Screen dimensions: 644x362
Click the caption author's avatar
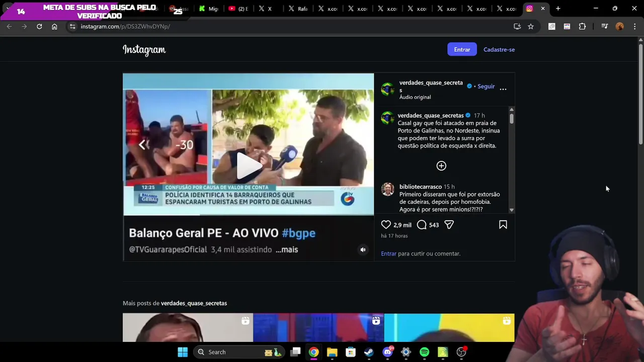[x=387, y=118]
